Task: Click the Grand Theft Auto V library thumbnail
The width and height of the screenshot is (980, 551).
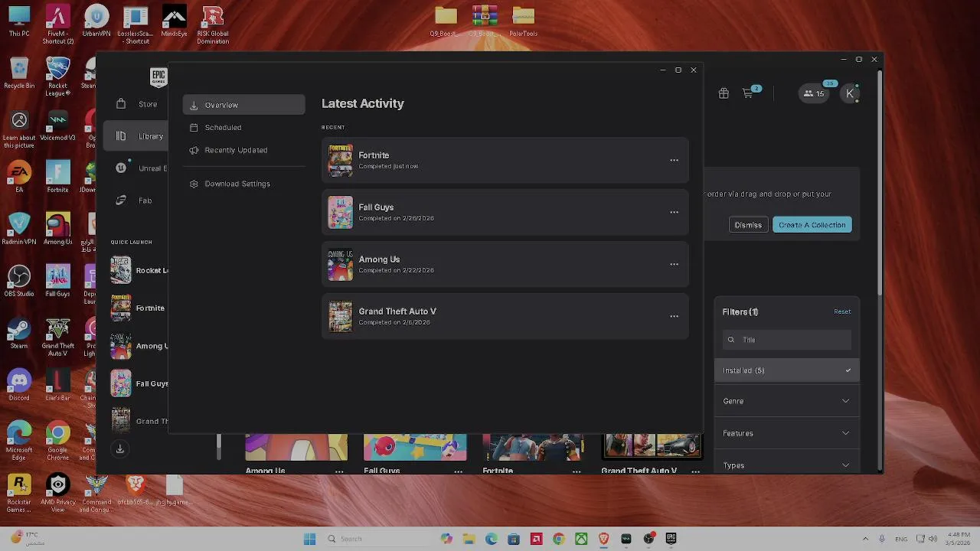Action: tap(652, 447)
